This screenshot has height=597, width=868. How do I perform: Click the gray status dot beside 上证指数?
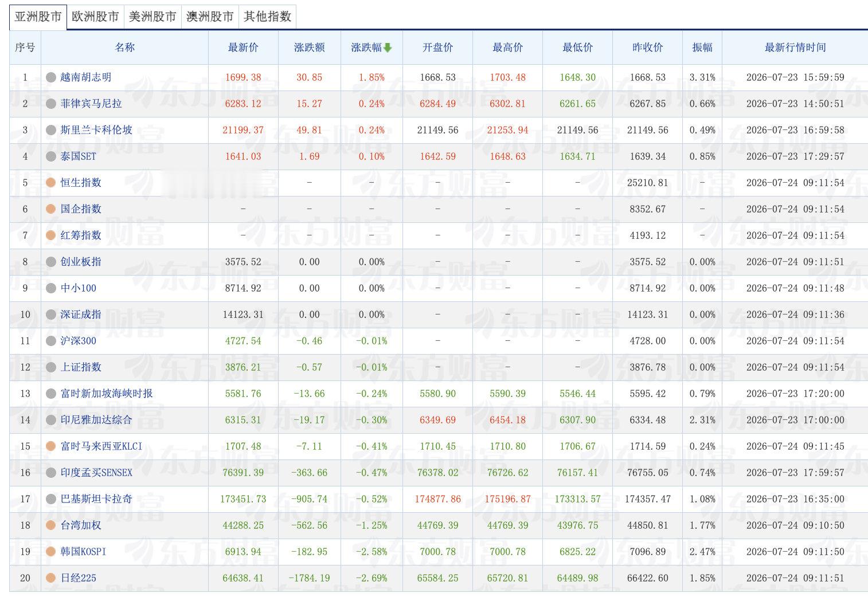coord(51,367)
